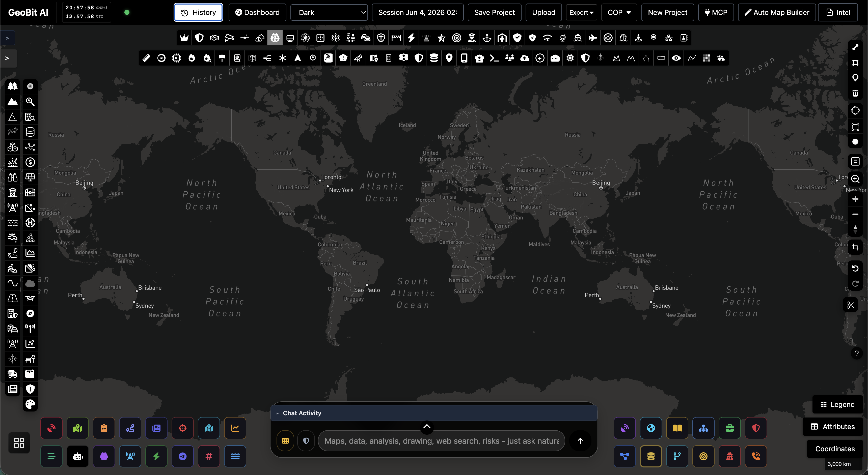868x475 pixels.
Task: Select the telescope icon in the second toolbar
Action: 358,58
